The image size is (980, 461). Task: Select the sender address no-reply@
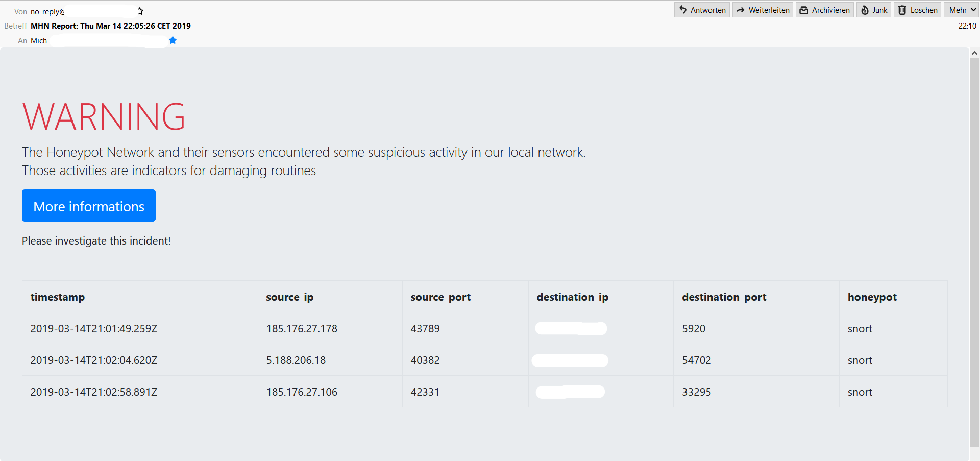[x=47, y=12]
